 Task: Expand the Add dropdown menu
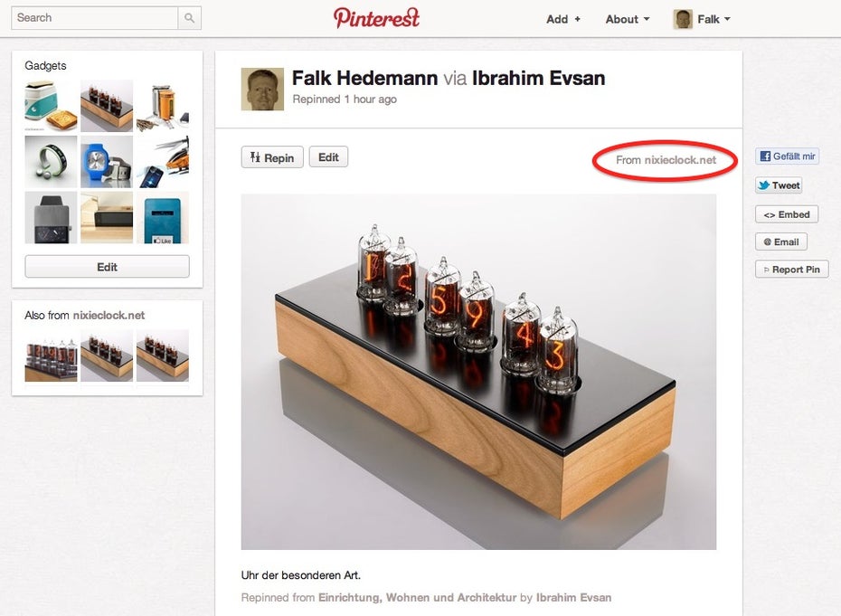pyautogui.click(x=563, y=19)
